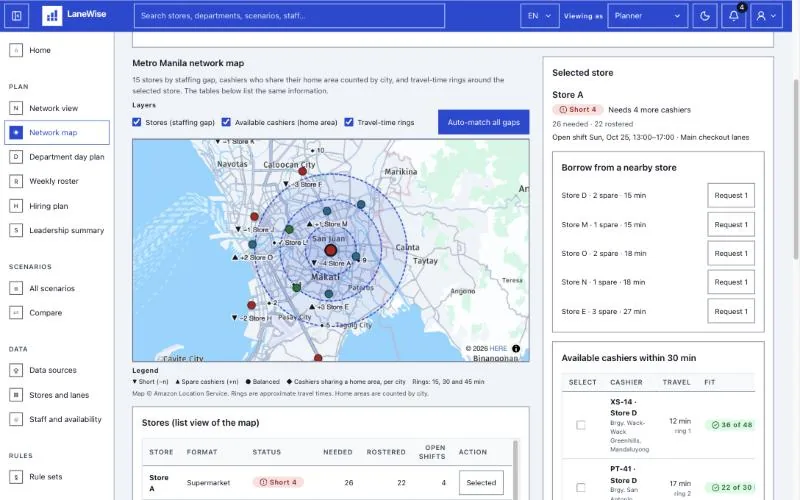The image size is (800, 500).
Task: Select cashier XS-14 checkbox
Action: click(581, 425)
